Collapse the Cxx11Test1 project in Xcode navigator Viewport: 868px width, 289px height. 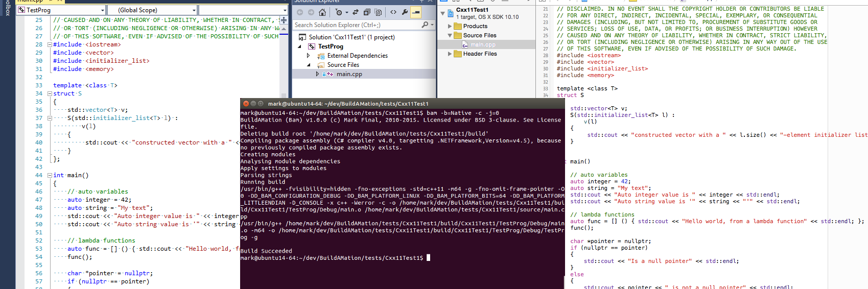[442, 13]
